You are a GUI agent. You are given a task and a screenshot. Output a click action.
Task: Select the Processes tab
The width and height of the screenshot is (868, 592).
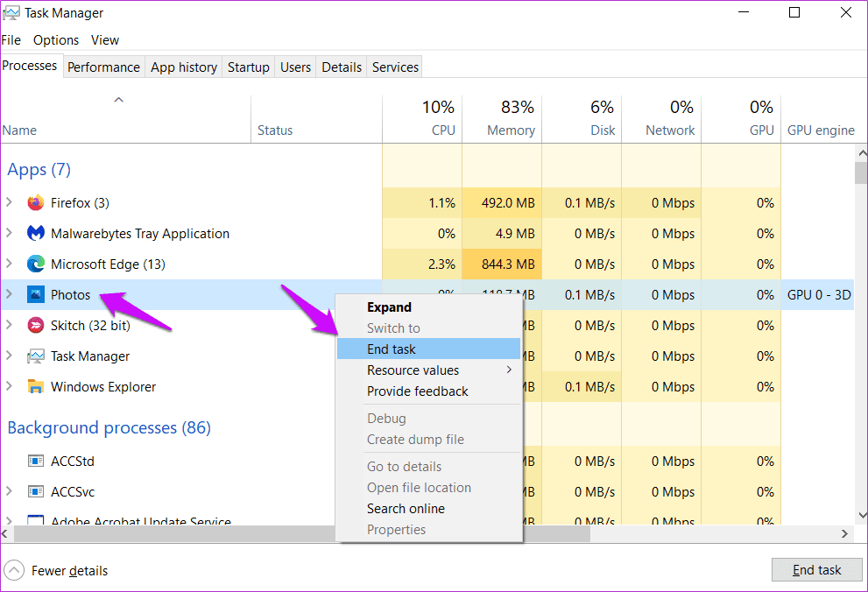click(x=30, y=66)
